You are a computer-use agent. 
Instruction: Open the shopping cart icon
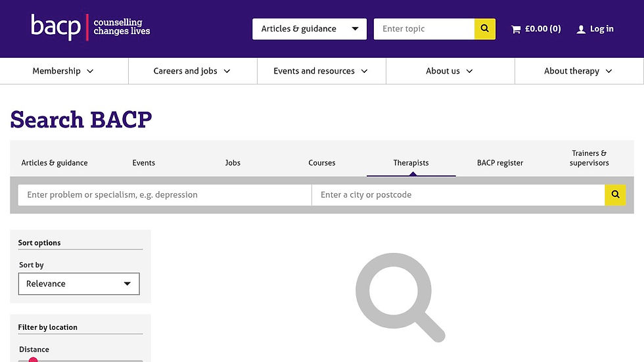[516, 29]
